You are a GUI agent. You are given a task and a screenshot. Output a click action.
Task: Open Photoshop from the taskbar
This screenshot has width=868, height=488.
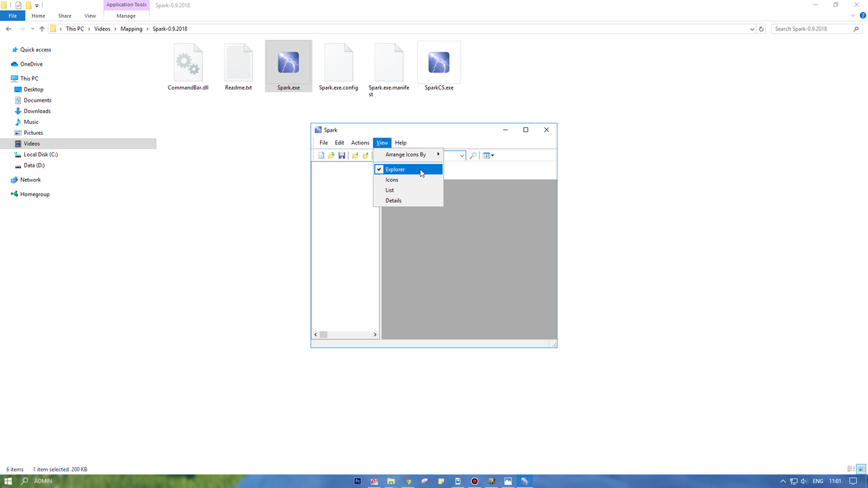(358, 481)
